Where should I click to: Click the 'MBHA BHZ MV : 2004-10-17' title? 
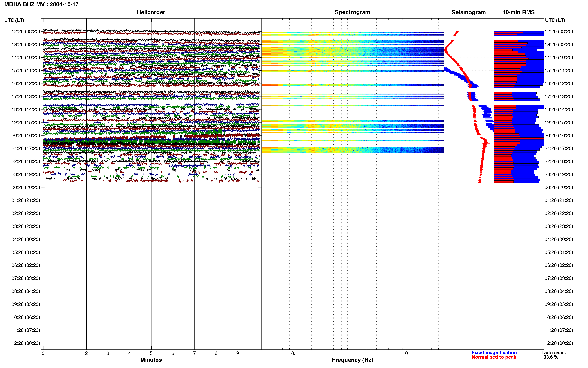pyautogui.click(x=41, y=4)
